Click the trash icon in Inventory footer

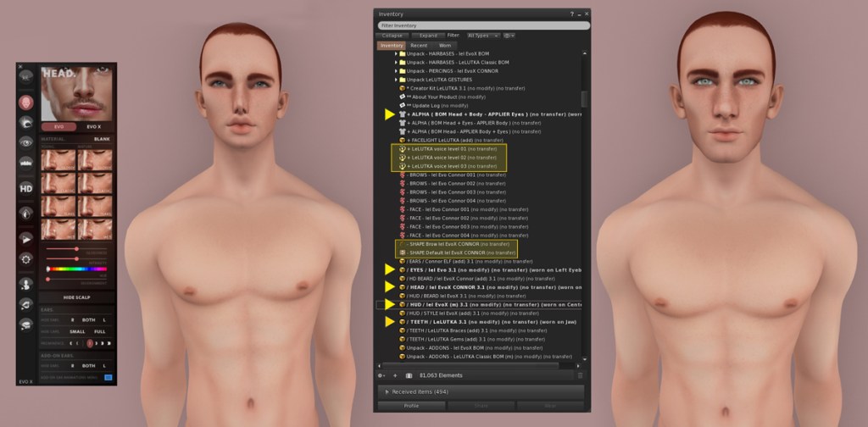click(580, 374)
